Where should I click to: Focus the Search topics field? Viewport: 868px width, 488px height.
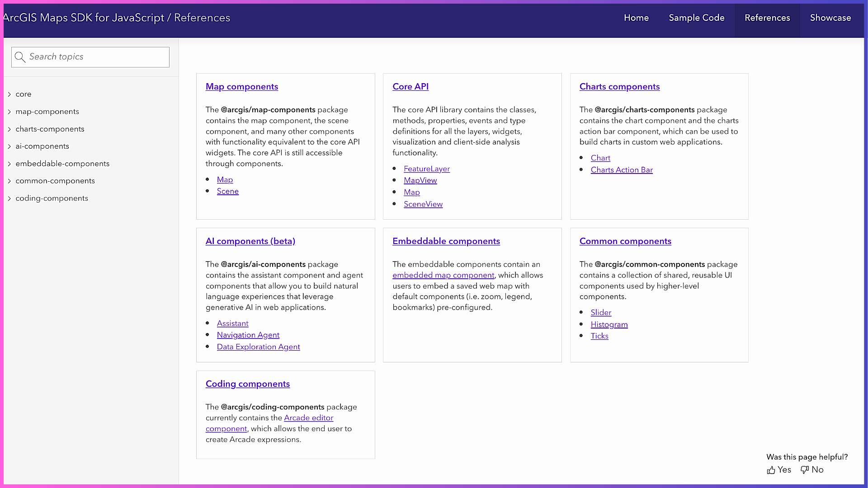97,57
